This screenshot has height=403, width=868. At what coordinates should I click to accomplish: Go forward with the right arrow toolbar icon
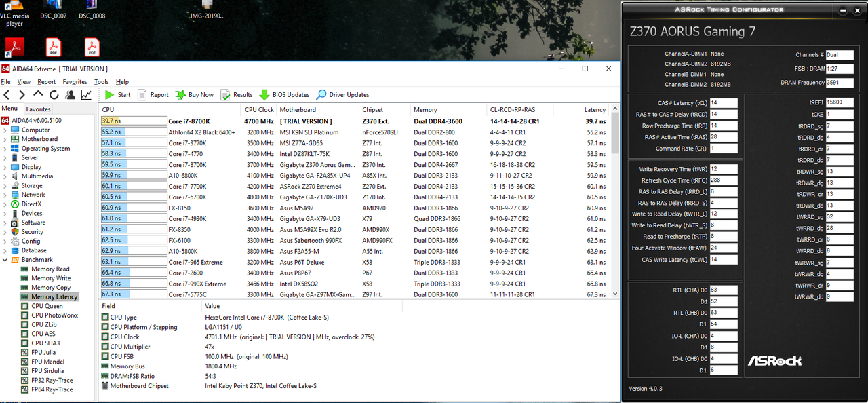[x=22, y=95]
